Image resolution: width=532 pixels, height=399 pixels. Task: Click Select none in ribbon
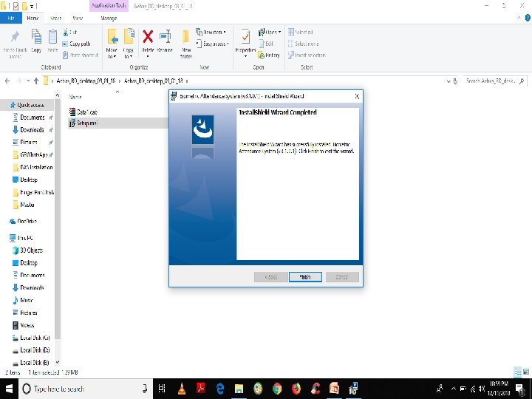304,44
